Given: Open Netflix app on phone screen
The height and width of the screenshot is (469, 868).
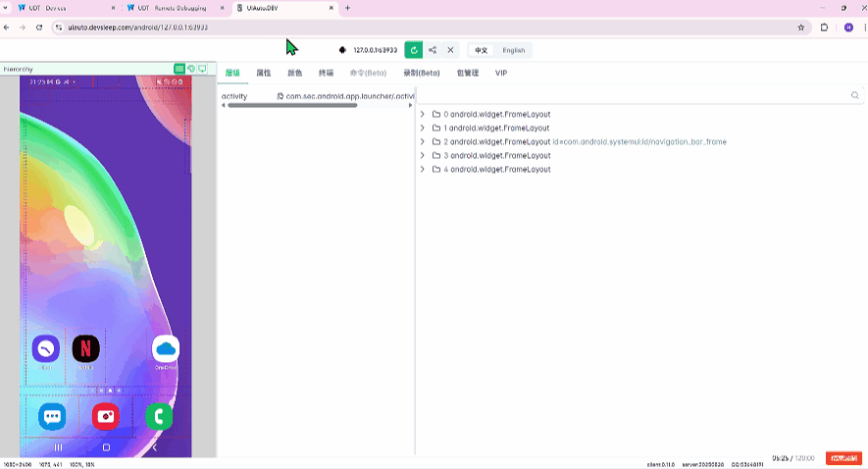Looking at the screenshot, I should 85,348.
